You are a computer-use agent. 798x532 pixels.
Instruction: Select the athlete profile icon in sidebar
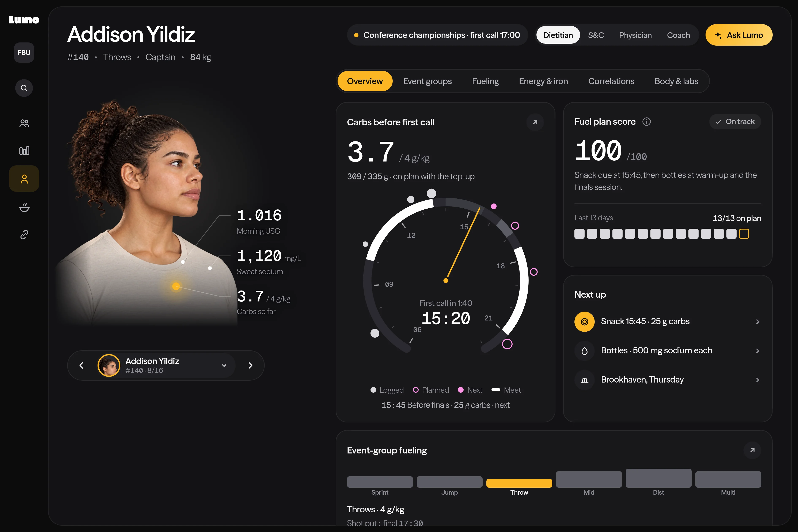[x=24, y=179]
